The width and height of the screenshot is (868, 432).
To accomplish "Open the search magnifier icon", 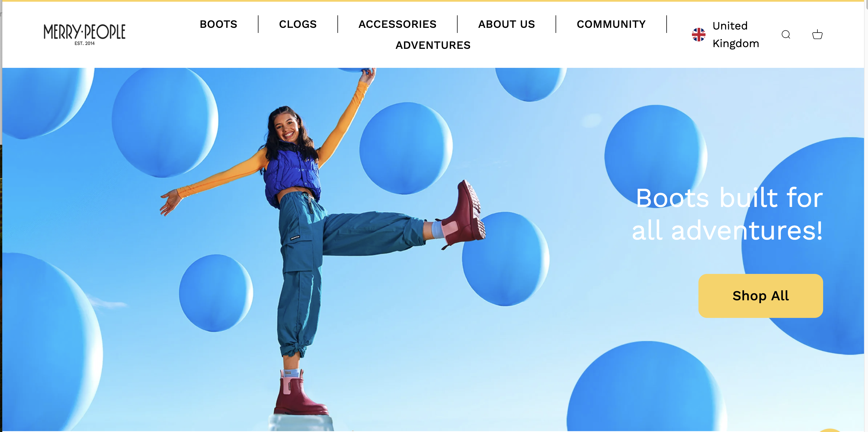I will tap(786, 34).
